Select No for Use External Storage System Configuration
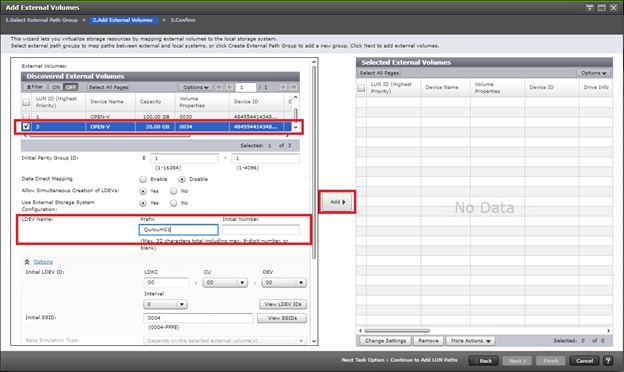The height and width of the screenshot is (372, 624). (174, 203)
